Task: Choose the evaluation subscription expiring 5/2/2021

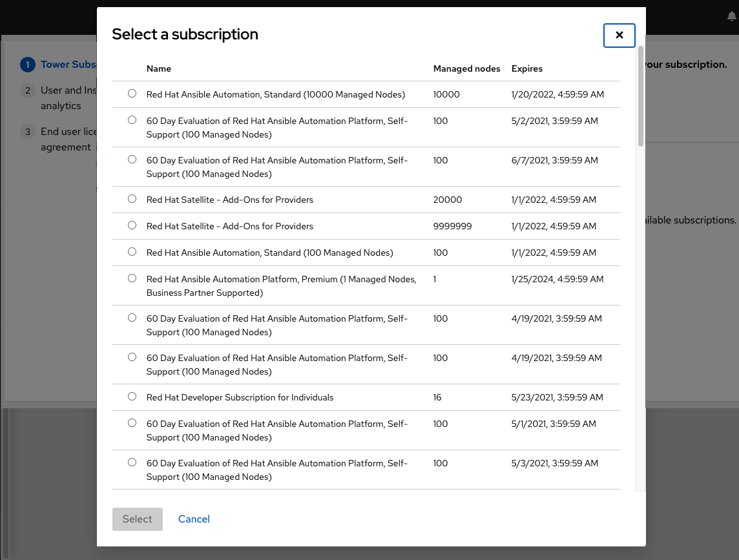Action: click(x=132, y=120)
